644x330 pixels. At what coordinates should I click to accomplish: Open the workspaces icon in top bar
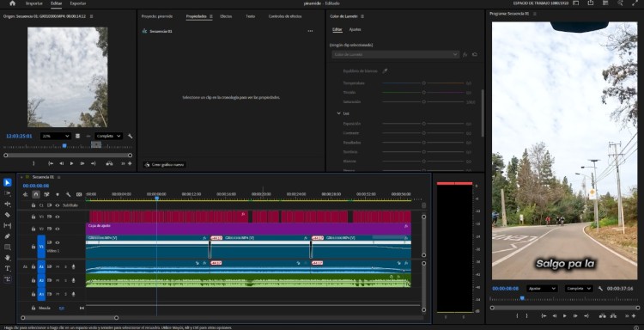[x=576, y=3]
